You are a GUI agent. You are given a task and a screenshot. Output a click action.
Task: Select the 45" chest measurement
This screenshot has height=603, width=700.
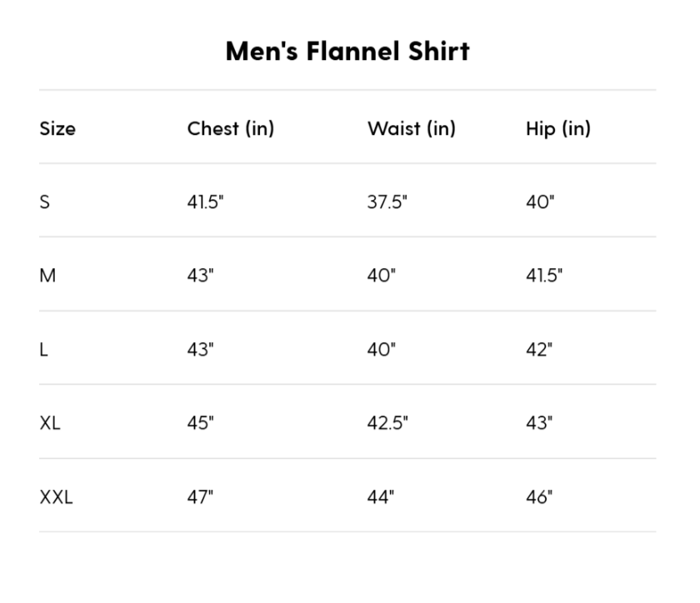[201, 423]
